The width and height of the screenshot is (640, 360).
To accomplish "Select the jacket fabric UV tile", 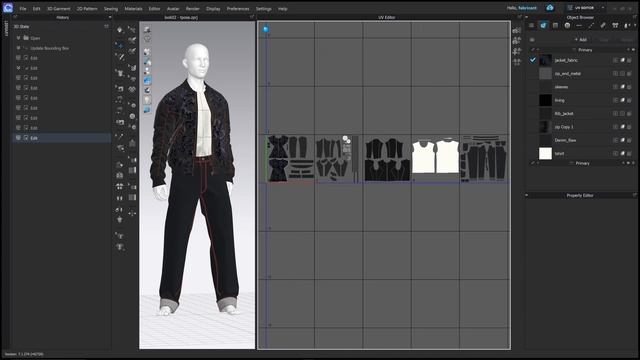I will pyautogui.click(x=290, y=158).
